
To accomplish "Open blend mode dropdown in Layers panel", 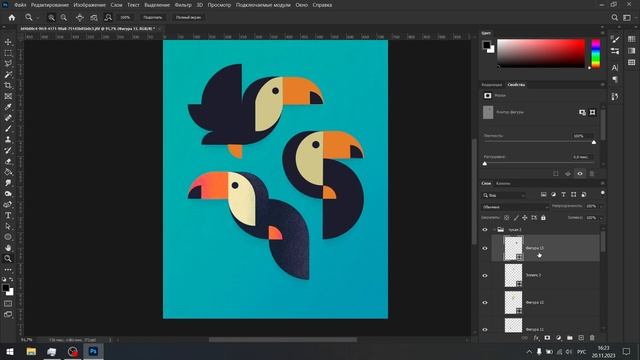I will (515, 207).
